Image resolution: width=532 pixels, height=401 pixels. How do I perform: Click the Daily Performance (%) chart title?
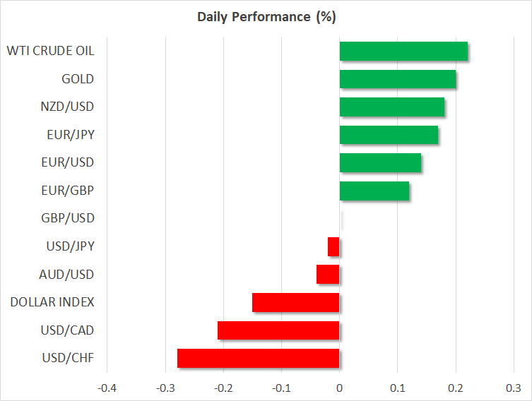click(x=266, y=16)
